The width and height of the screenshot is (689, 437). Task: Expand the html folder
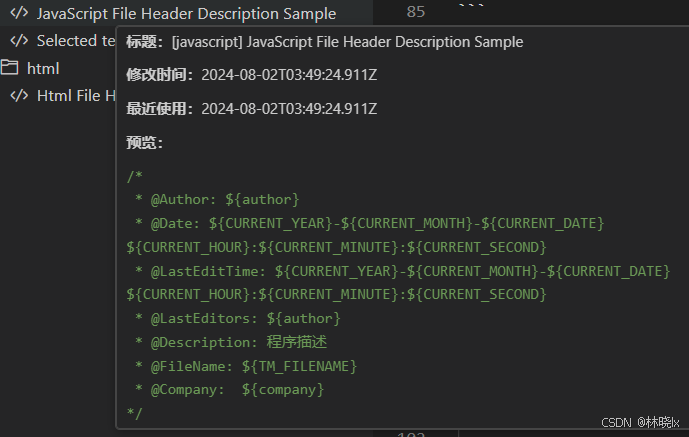click(x=43, y=68)
